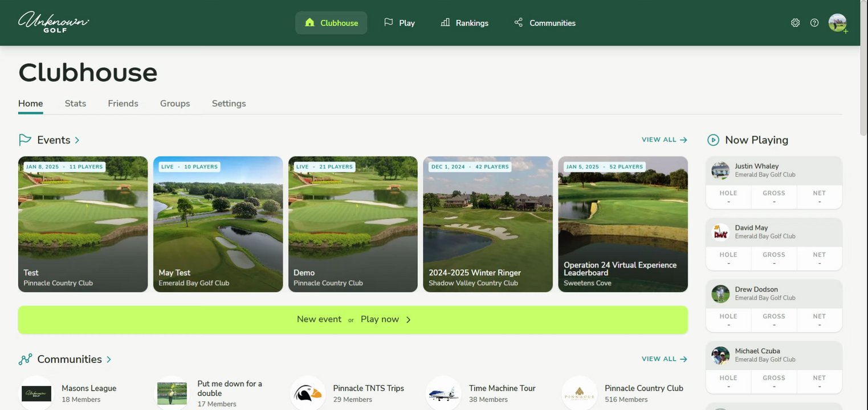Click the Now Playing heading
868x410 pixels.
click(x=756, y=140)
